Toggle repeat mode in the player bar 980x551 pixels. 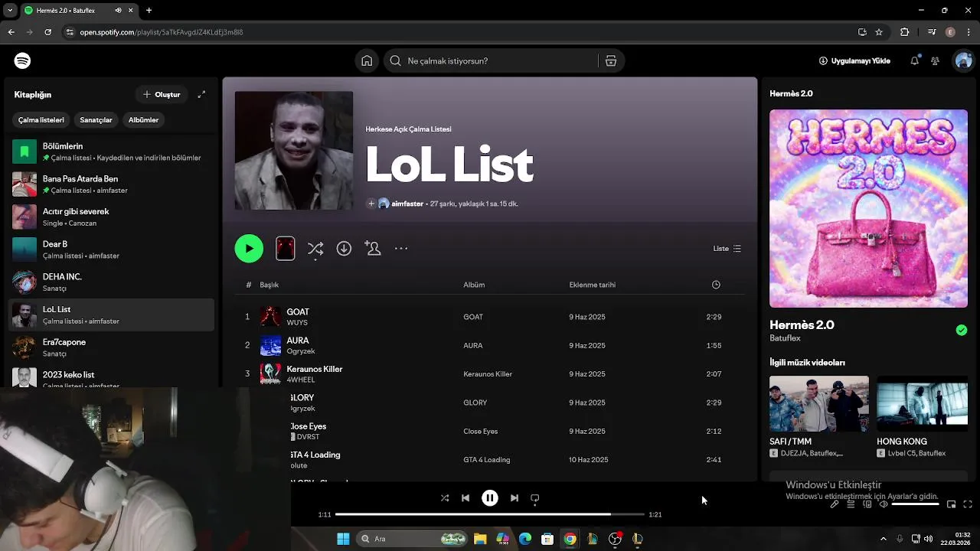(x=535, y=497)
